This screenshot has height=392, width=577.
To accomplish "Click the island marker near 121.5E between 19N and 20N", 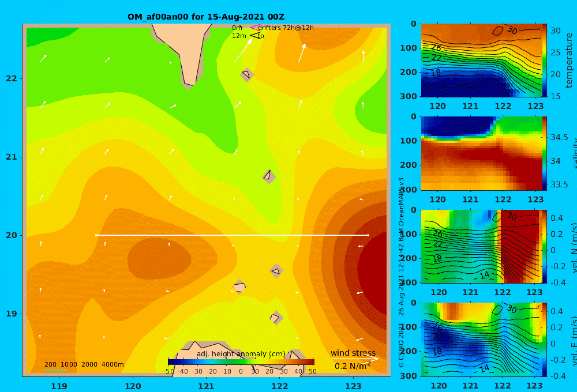I will [239, 287].
